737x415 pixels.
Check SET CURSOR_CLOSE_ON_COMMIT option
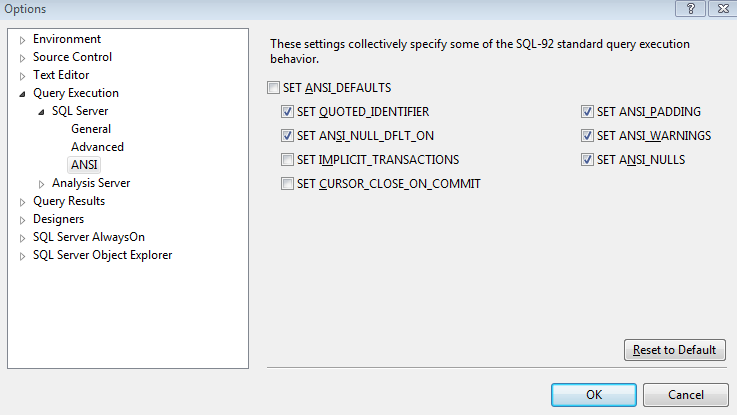click(288, 184)
